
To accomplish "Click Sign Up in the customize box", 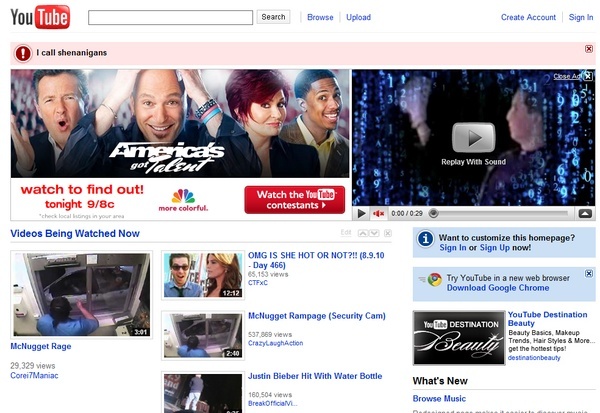I will tap(495, 248).
